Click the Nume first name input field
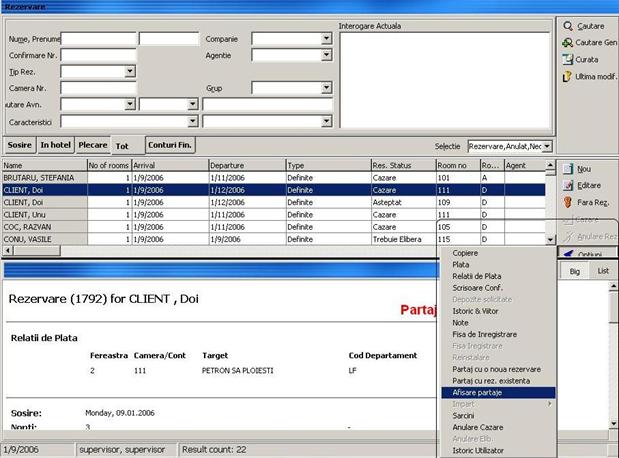 point(98,39)
